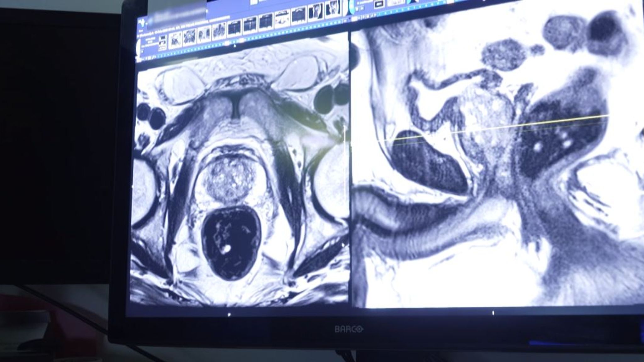Open the first series thumbnail in the strip
Screen dimensions: 644x362
click(175, 41)
